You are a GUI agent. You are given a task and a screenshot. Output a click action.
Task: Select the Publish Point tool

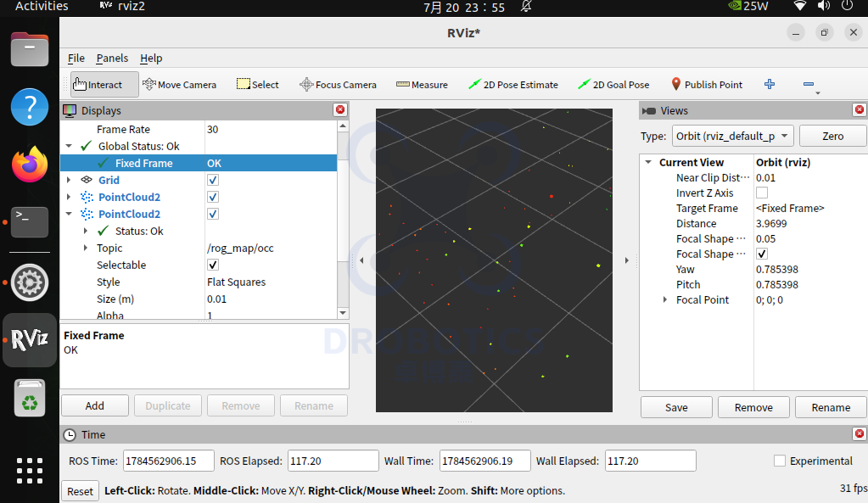pos(707,85)
